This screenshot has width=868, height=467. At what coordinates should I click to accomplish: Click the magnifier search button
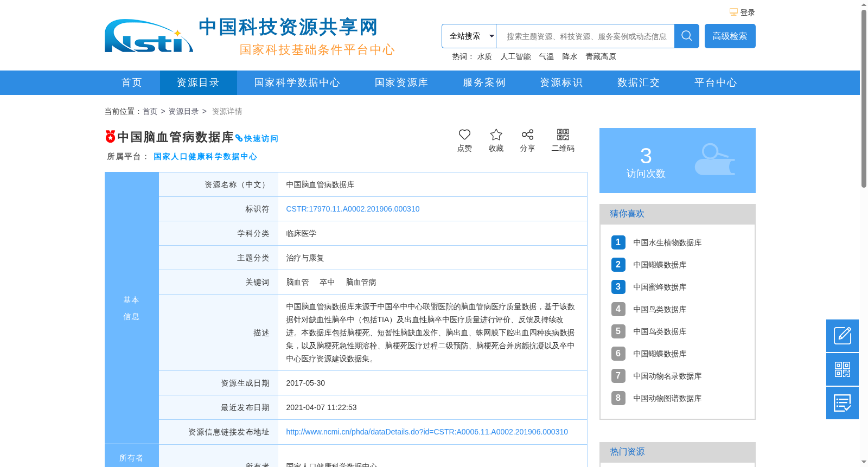687,36
